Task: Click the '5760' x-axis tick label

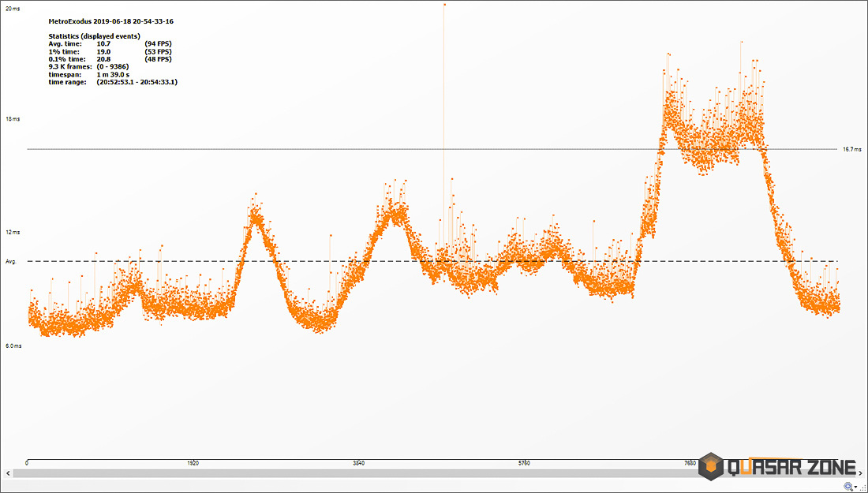Action: pyautogui.click(x=524, y=462)
